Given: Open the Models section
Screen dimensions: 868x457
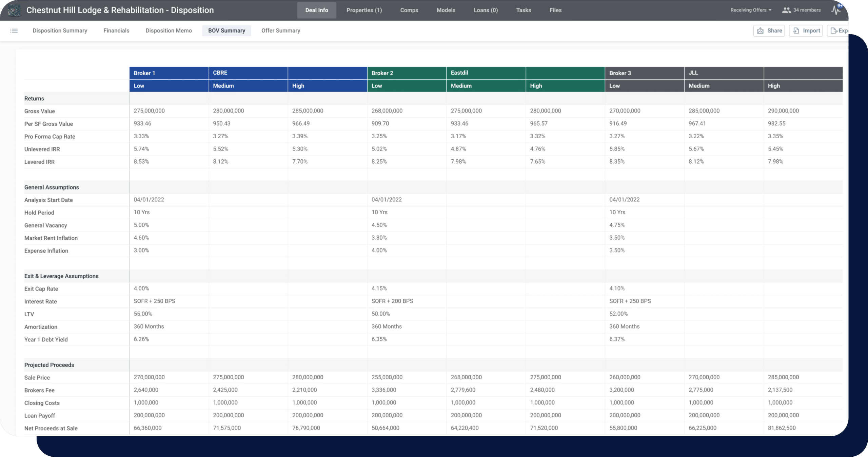Looking at the screenshot, I should [446, 10].
